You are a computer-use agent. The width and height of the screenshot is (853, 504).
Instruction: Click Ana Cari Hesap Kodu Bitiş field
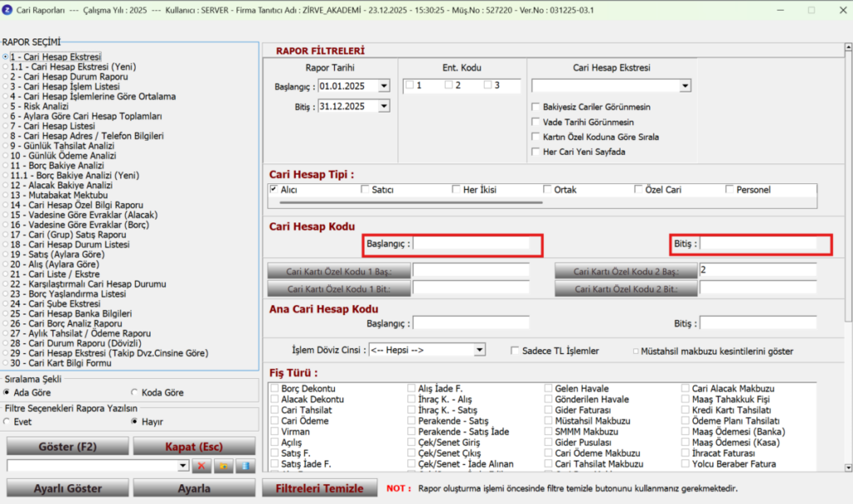pyautogui.click(x=758, y=323)
